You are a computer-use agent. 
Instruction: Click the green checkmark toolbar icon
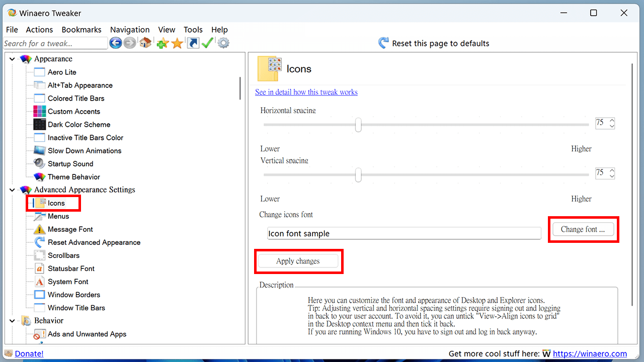207,43
